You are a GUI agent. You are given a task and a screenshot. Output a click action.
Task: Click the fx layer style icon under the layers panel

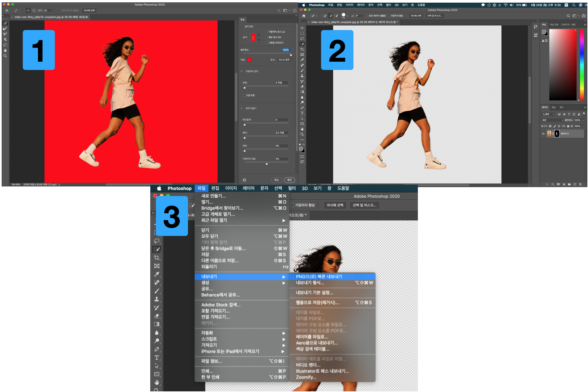tap(553, 184)
